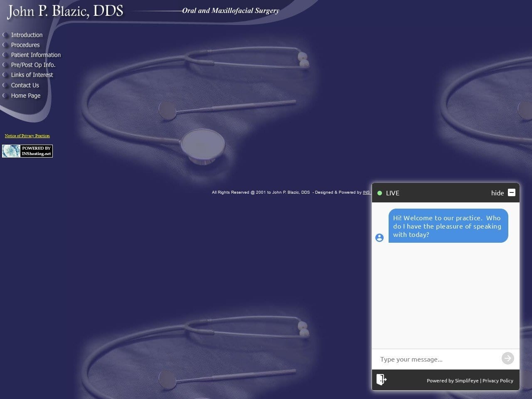The width and height of the screenshot is (532, 399).
Task: Click the INS link in footer
Action: coord(367,192)
